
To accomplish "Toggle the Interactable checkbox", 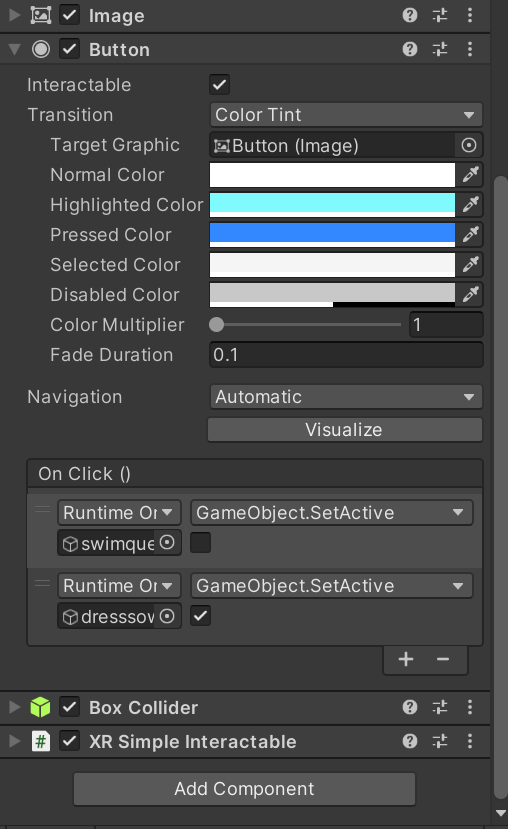I will point(219,85).
